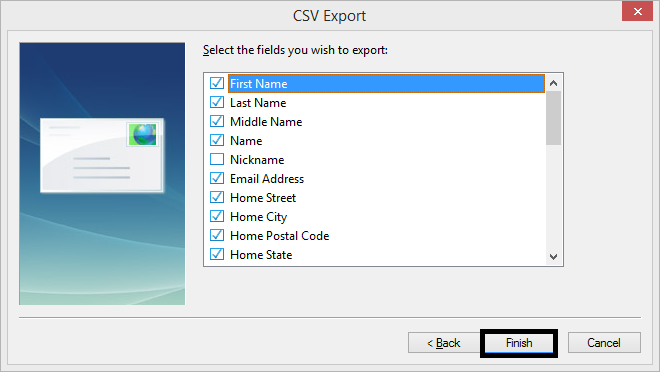Uncheck the First Name checkbox
The image size is (660, 372).
(217, 83)
